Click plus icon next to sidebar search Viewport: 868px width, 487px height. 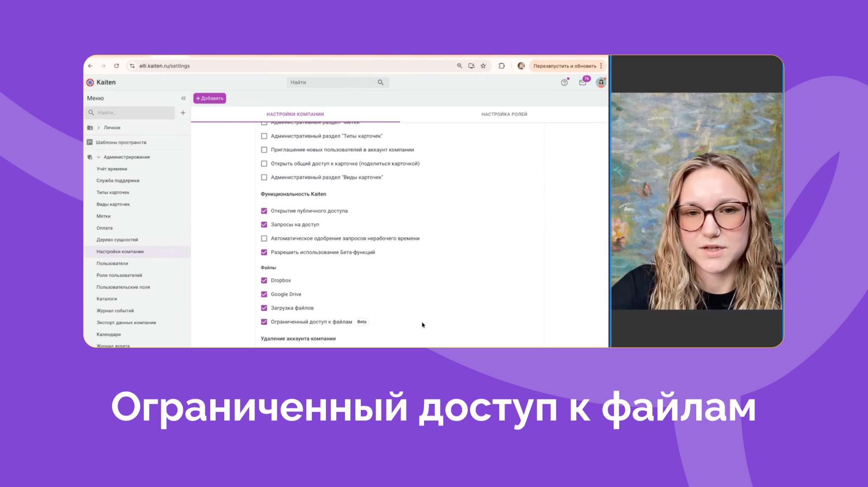[183, 112]
